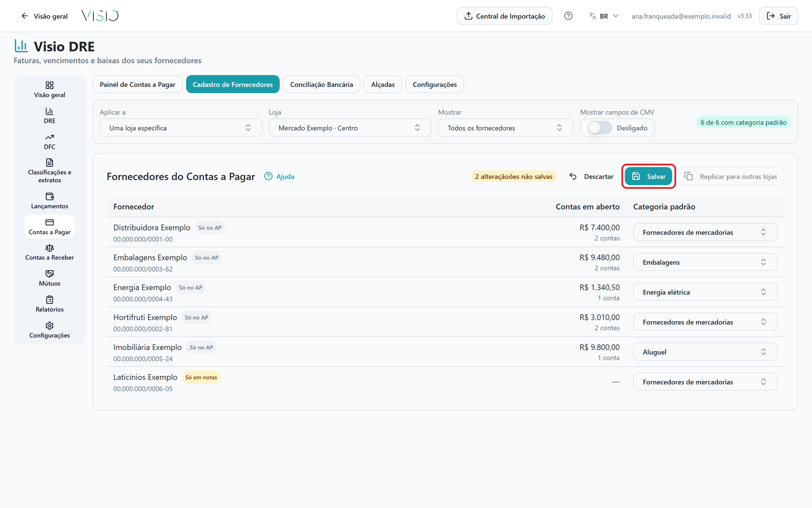812x508 pixels.
Task: Change category for Embalagens Exemplo
Action: (705, 262)
